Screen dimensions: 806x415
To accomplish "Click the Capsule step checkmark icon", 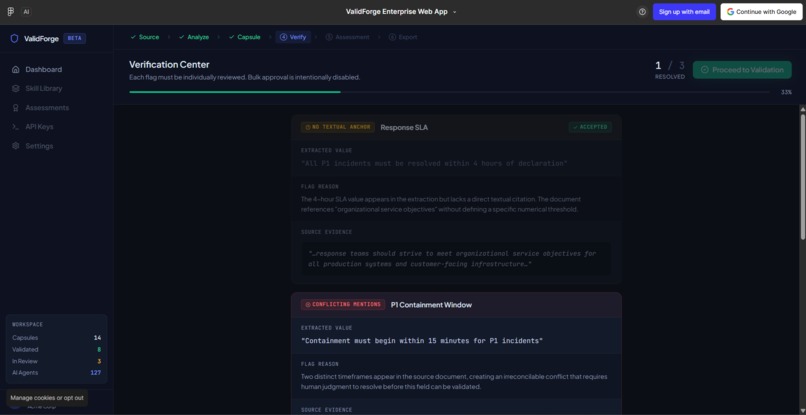I will click(231, 37).
